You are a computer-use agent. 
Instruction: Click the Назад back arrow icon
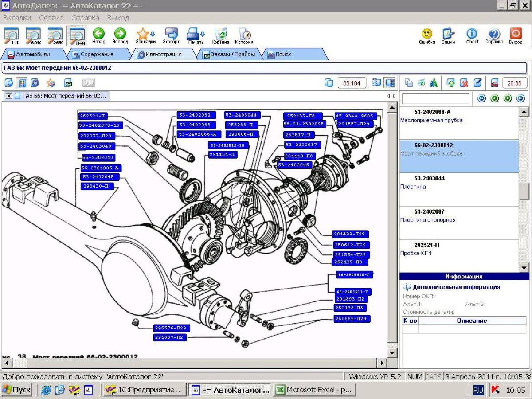pyautogui.click(x=98, y=34)
